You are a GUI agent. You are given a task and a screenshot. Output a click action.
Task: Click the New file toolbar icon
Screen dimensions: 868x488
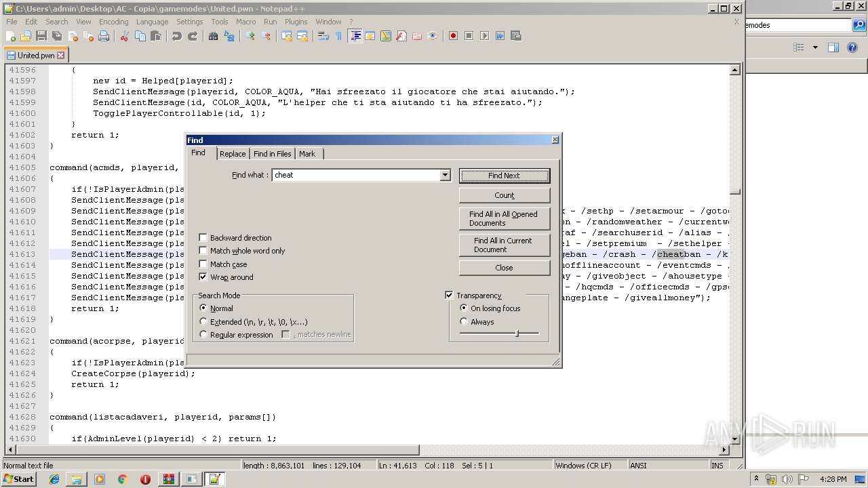(x=11, y=36)
